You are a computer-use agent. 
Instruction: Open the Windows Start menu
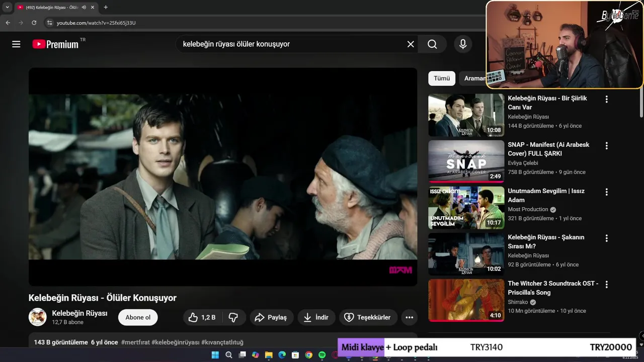tap(215, 355)
